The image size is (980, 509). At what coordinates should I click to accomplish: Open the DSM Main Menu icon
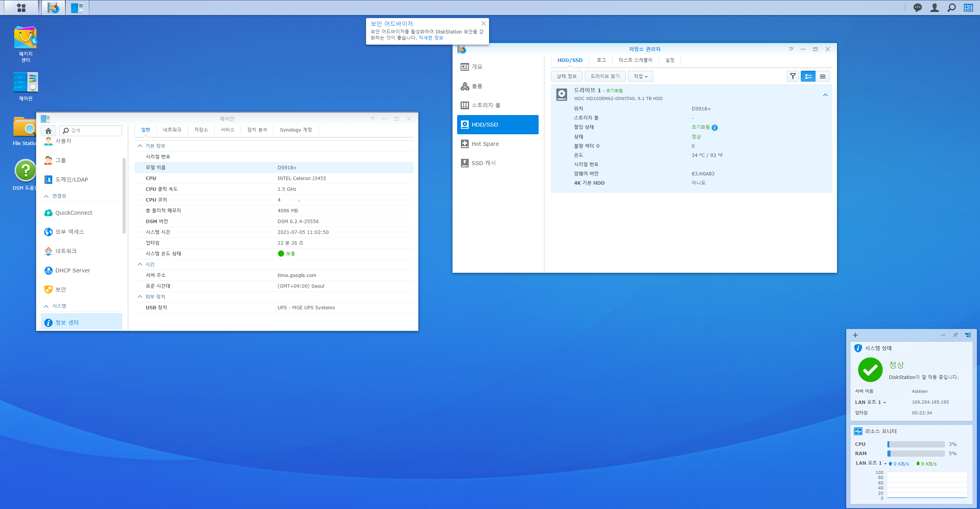coord(21,8)
